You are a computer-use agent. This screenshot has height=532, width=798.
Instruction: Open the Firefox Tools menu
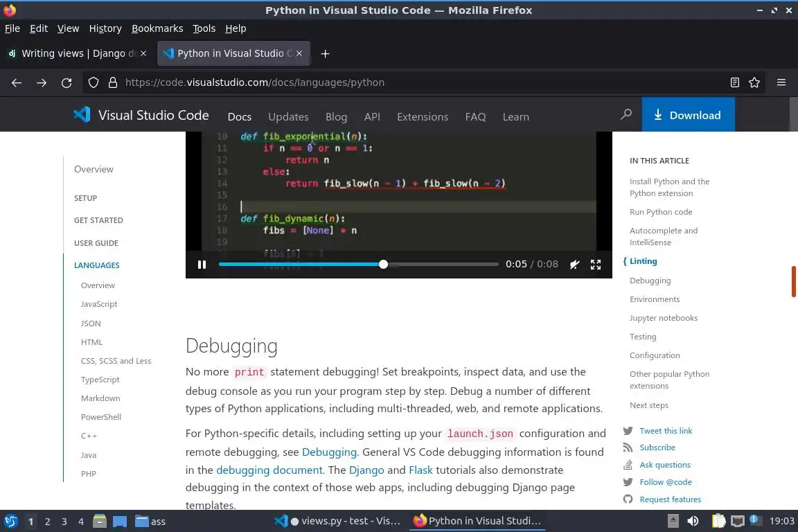tap(204, 28)
